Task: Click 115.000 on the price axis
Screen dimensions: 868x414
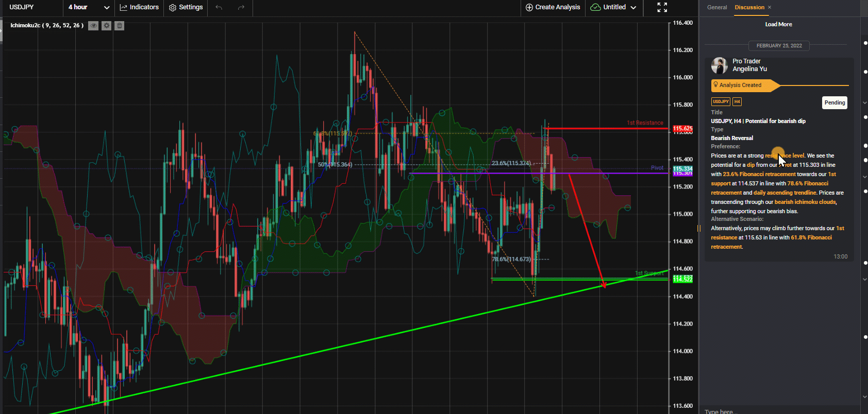Action: (683, 214)
